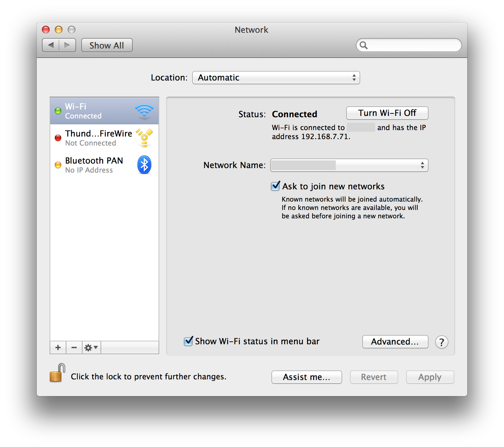Image resolution: width=504 pixels, height=447 pixels.
Task: Click 'Click the lock to prevent further changes' text
Action: point(149,377)
